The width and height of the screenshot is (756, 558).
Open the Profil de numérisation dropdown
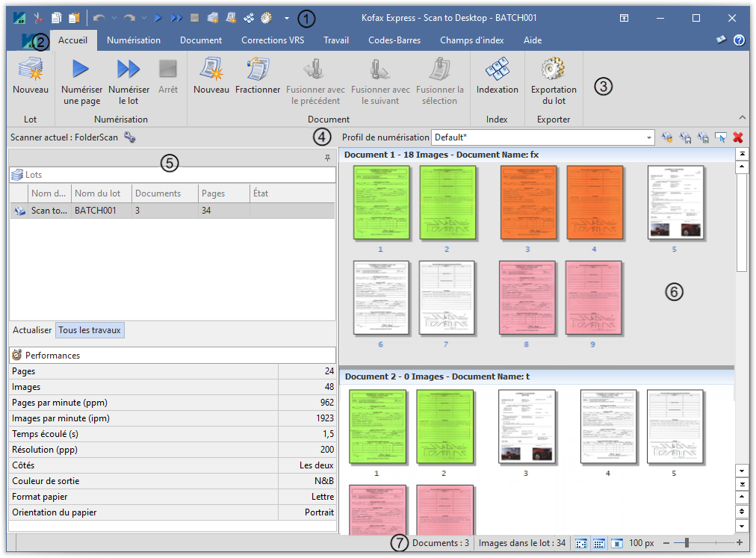(648, 137)
